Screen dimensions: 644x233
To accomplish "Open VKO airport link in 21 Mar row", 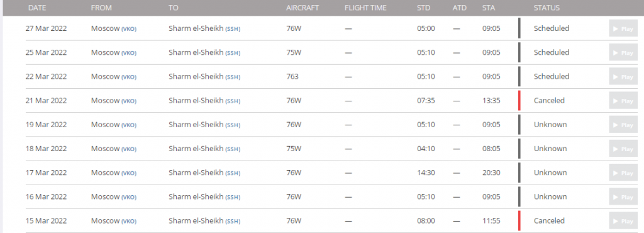I will (128, 101).
